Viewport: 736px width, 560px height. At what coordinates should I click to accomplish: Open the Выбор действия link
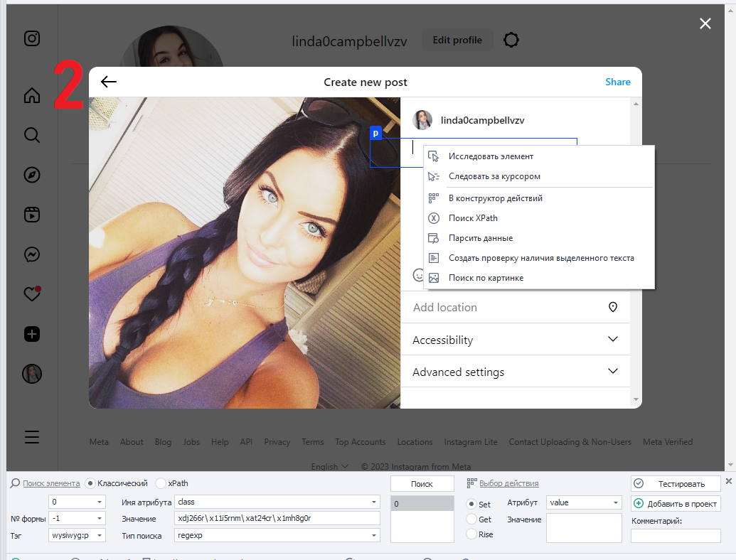509,483
